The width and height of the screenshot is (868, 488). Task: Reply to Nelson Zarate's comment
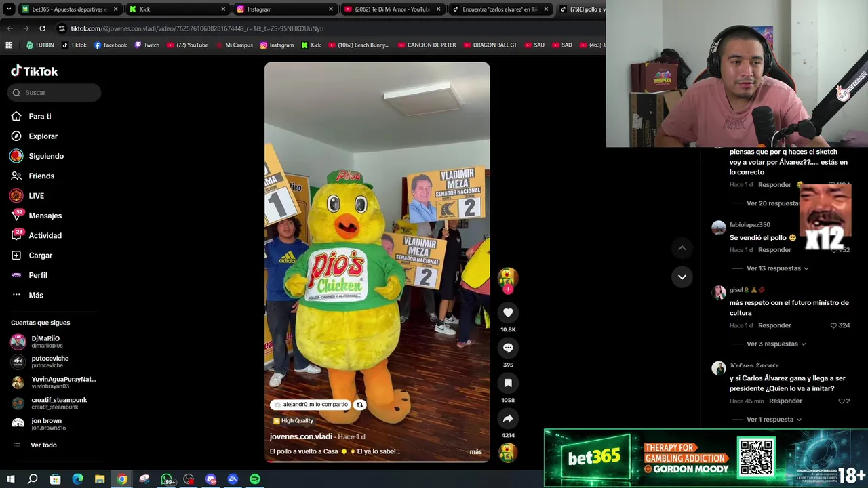(x=785, y=401)
